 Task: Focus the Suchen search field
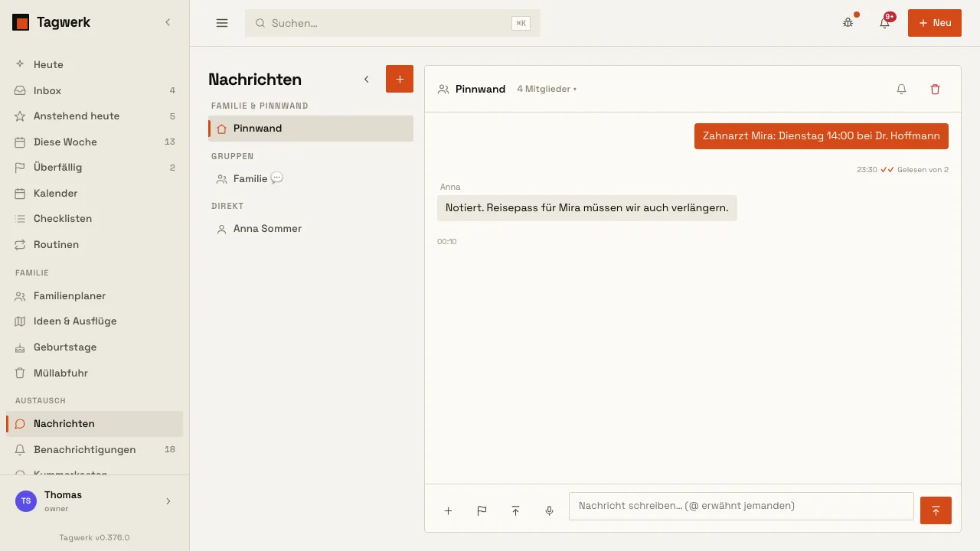(x=393, y=23)
